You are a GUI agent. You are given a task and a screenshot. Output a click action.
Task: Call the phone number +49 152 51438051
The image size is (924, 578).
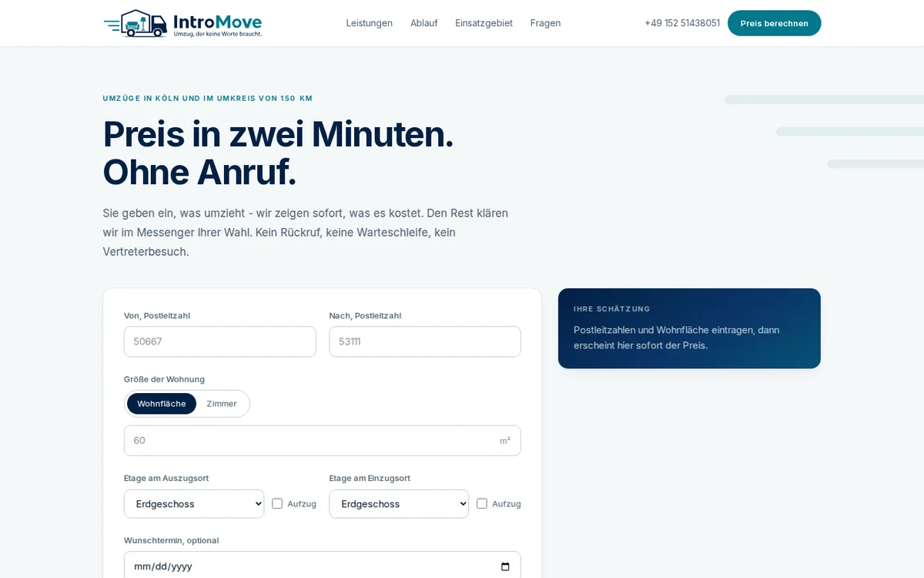click(x=682, y=23)
